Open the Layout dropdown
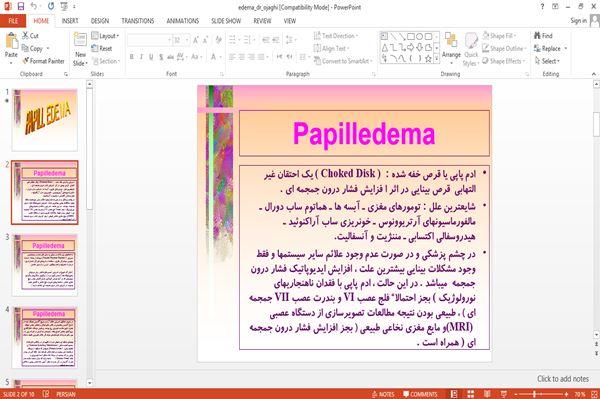This screenshot has width=600, height=399. point(105,36)
